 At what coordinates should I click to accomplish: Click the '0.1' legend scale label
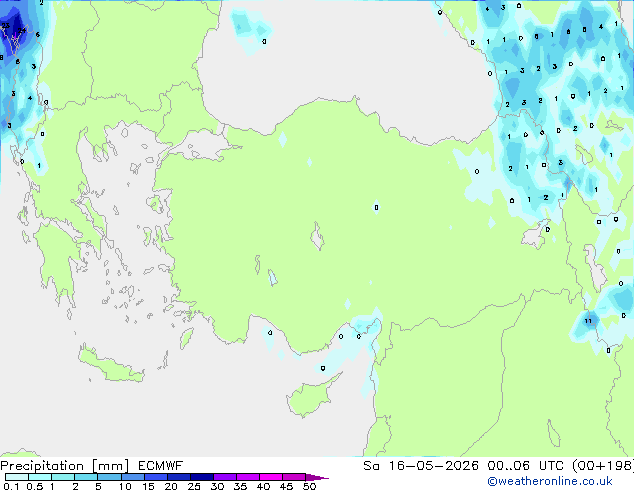click(x=11, y=486)
